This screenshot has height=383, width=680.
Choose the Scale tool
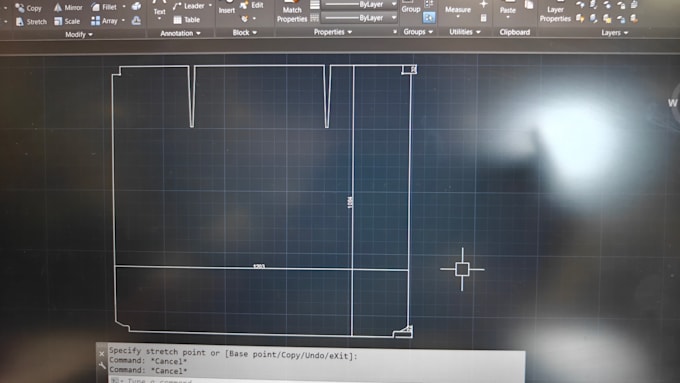[x=67, y=21]
